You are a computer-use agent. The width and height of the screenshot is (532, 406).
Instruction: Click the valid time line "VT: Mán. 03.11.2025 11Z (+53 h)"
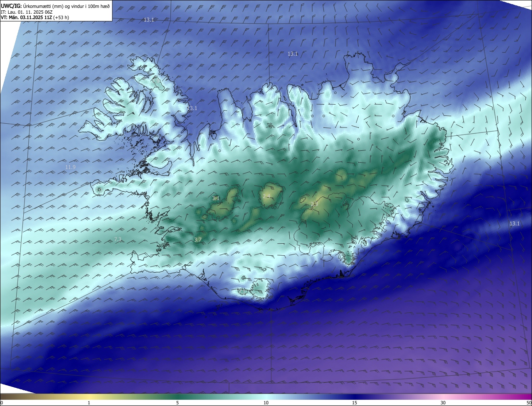(x=34, y=17)
